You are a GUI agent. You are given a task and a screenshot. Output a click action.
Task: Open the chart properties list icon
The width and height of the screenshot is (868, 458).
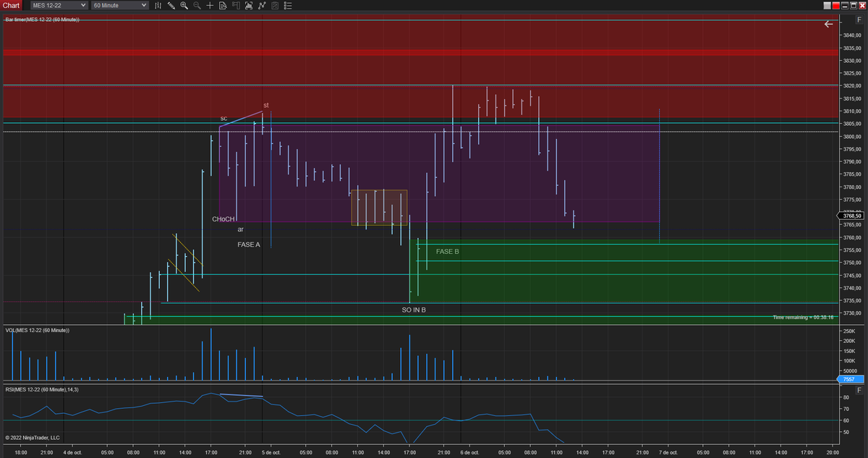point(288,5)
